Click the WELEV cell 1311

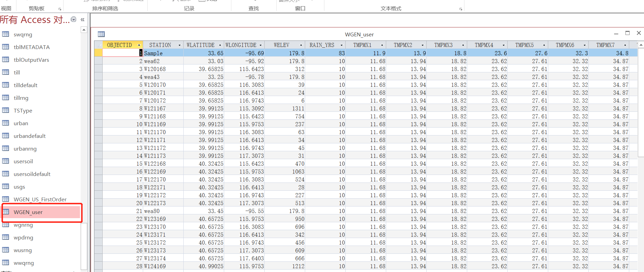[285, 108]
